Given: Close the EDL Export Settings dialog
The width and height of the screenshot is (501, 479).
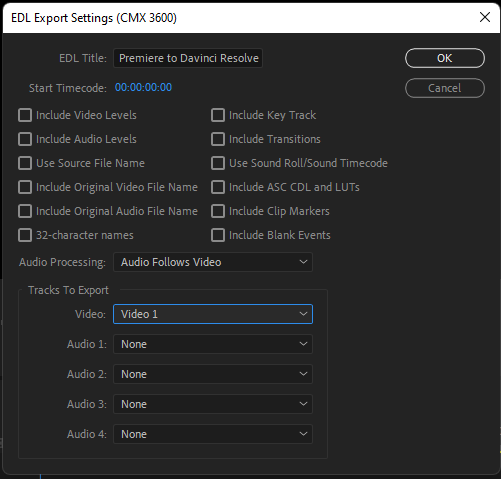Looking at the screenshot, I should pyautogui.click(x=485, y=17).
